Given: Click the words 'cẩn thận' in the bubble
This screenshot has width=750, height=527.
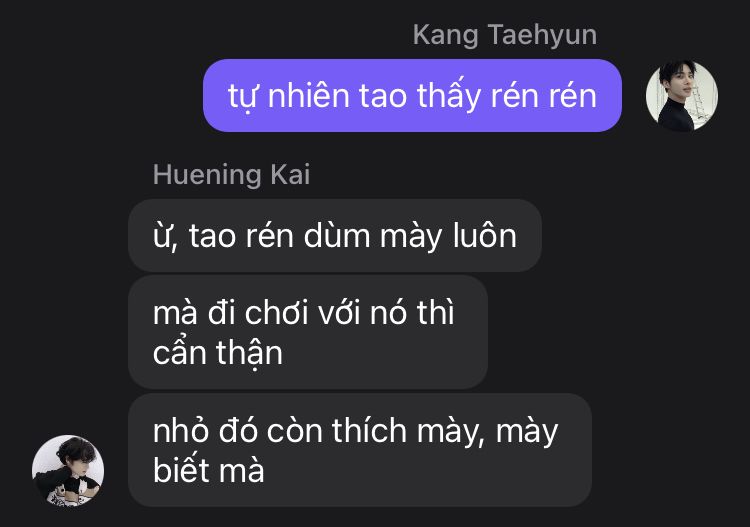Looking at the screenshot, I should coord(218,352).
